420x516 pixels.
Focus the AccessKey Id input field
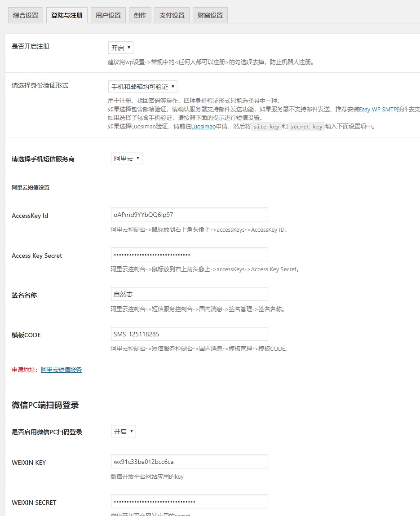189,215
